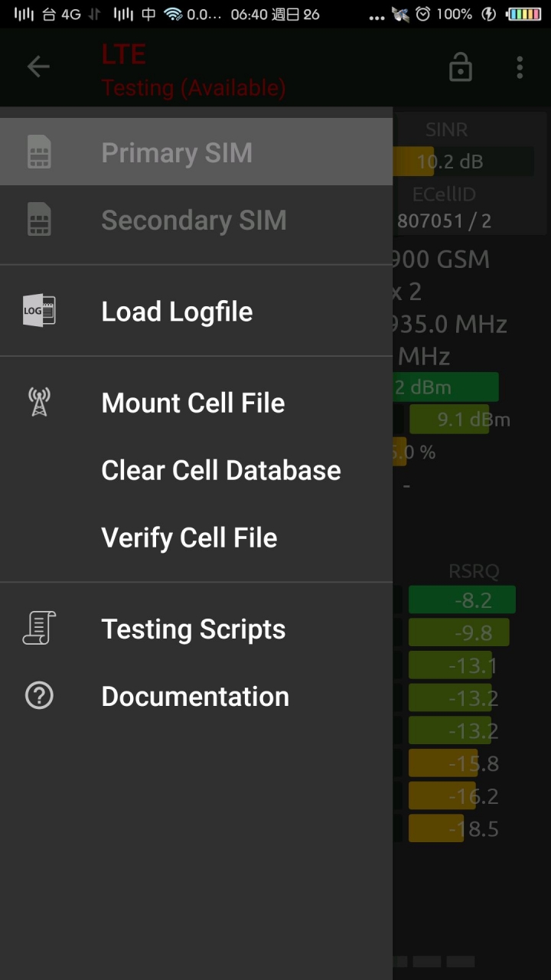Viewport: 551px width, 980px height.
Task: Tap the LTE Testing (Available) title
Action: (193, 70)
